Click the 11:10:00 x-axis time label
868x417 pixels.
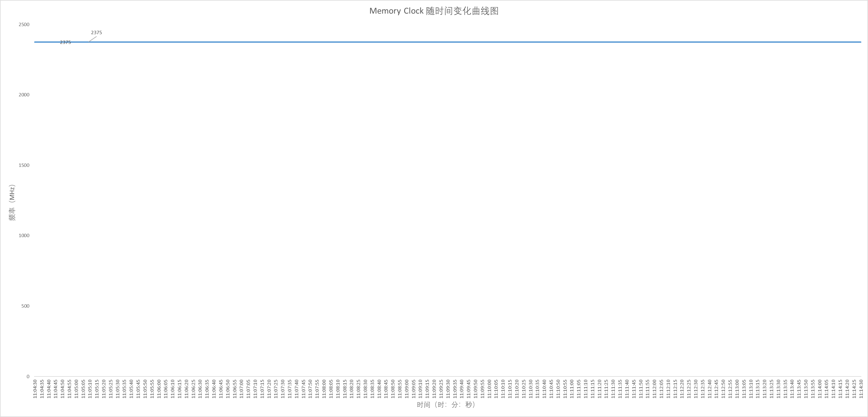[489, 389]
